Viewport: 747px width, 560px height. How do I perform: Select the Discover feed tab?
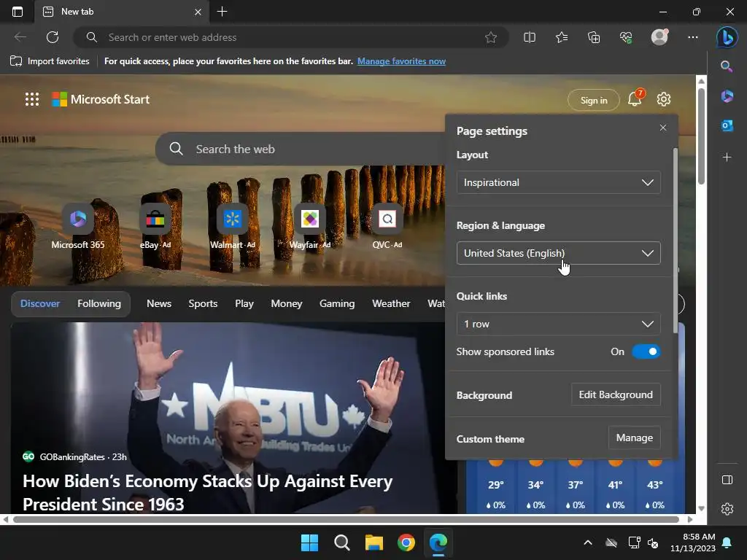[x=40, y=304]
